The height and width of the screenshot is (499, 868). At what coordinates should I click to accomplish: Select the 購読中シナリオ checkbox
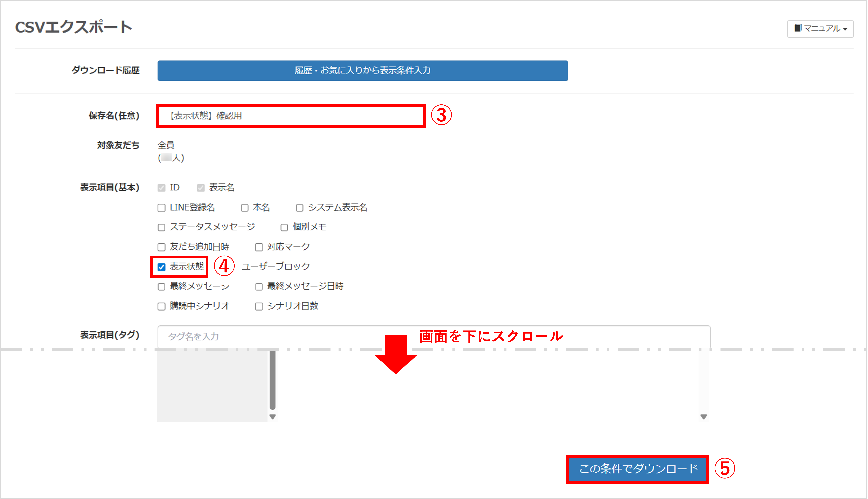click(x=161, y=306)
